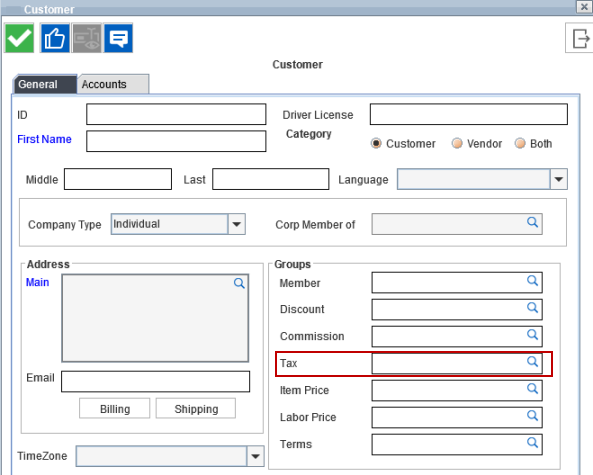Click the Shipping button
The width and height of the screenshot is (593, 475).
196,408
